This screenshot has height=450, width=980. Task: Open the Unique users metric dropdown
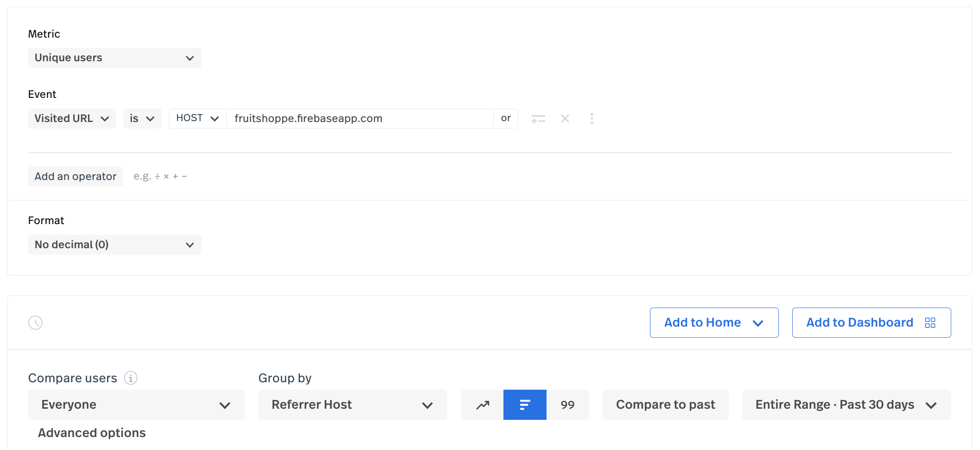tap(115, 58)
